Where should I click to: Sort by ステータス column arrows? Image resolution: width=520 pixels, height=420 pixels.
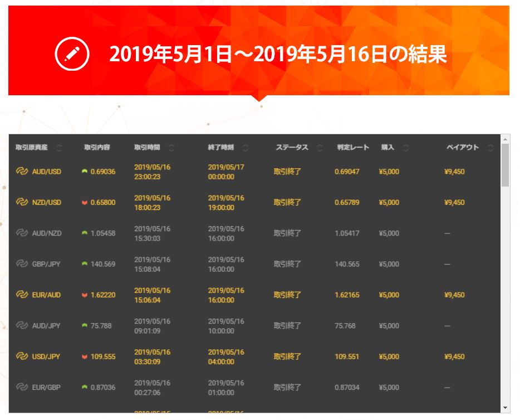(320, 148)
